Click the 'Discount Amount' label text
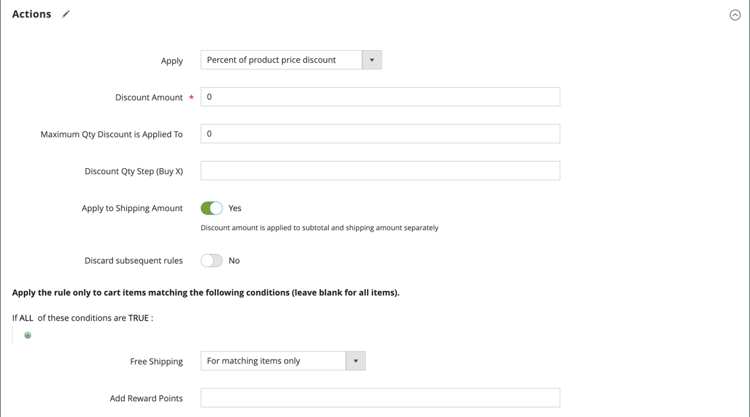This screenshot has height=417, width=750. click(x=149, y=98)
